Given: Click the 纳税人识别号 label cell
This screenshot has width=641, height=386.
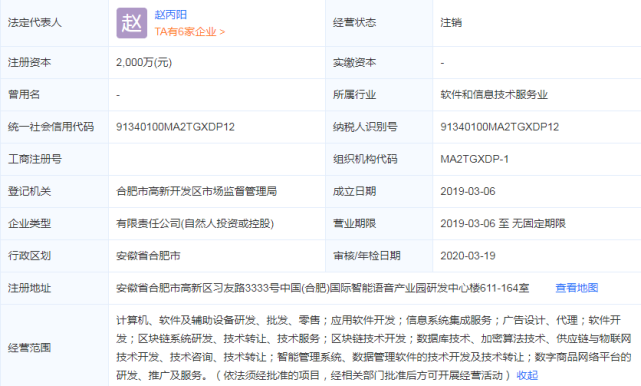Looking at the screenshot, I should click(379, 127).
